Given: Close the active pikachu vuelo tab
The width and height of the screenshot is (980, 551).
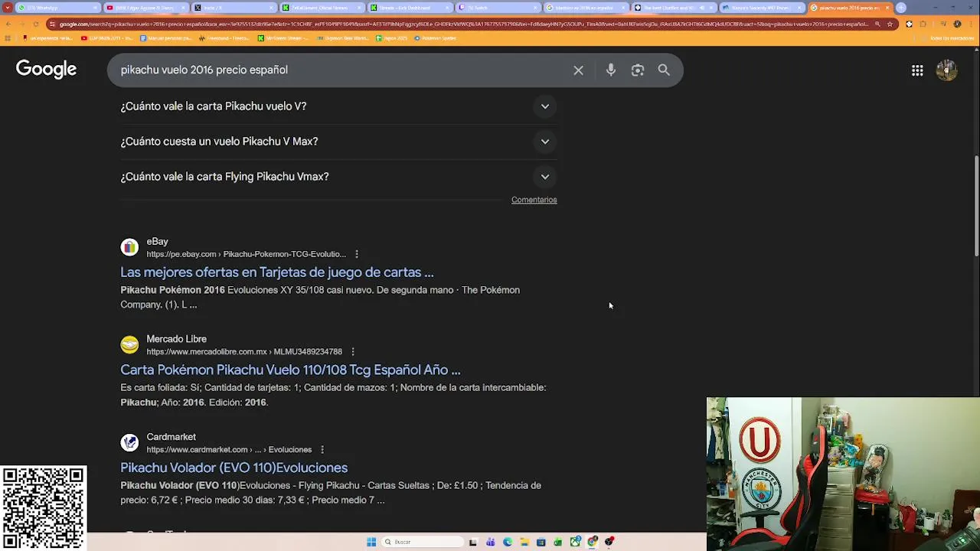Looking at the screenshot, I should click(887, 8).
